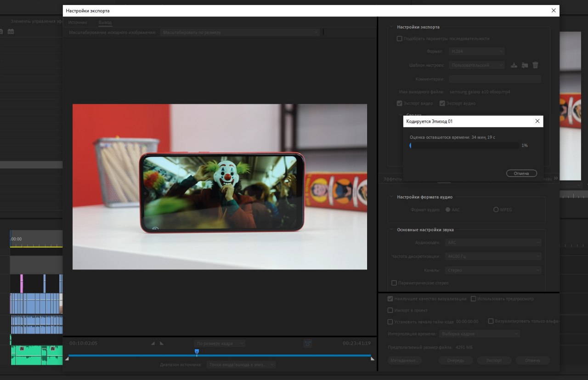Toggle Экспорт видео checkbox
Viewport: 588px width, 380px height.
point(399,103)
